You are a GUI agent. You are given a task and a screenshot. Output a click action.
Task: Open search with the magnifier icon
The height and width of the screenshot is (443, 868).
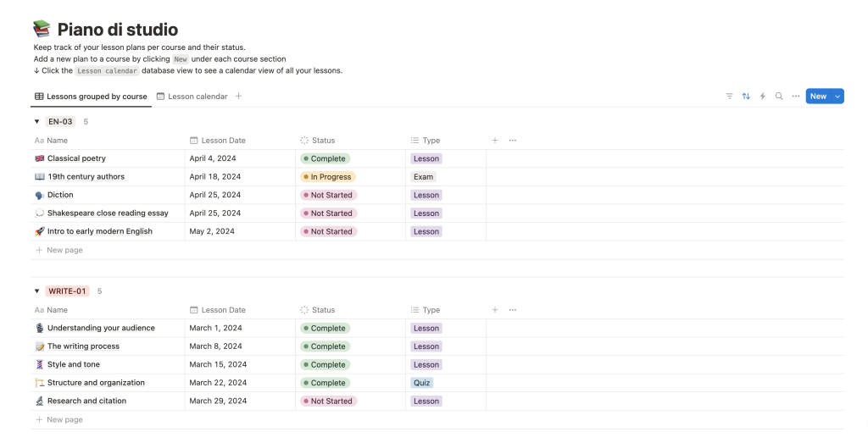tap(779, 97)
